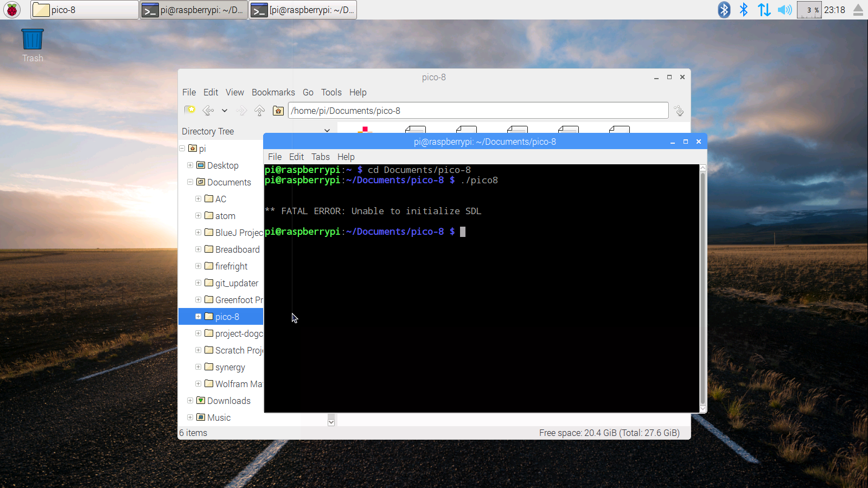Select the Desktop folder in tree
The width and height of the screenshot is (868, 488).
218,165
